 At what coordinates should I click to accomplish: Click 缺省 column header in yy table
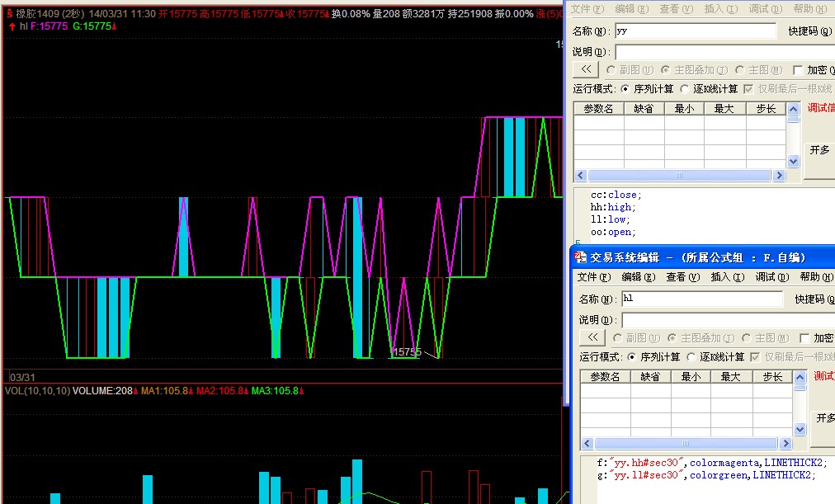tap(644, 109)
